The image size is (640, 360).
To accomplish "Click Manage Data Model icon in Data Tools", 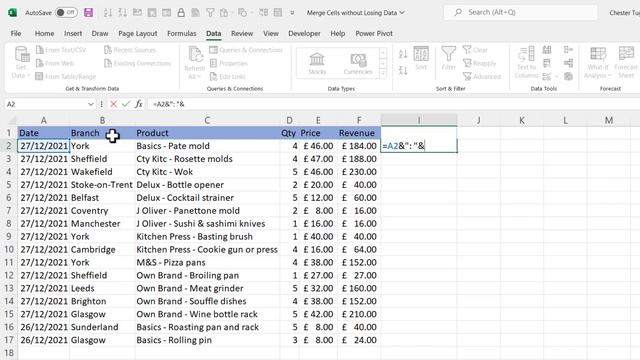I will pyautogui.click(x=568, y=76).
